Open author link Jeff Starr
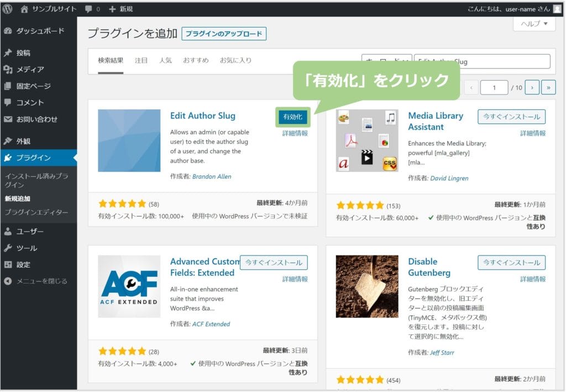Viewport: 566px width, 392px height. tap(442, 353)
